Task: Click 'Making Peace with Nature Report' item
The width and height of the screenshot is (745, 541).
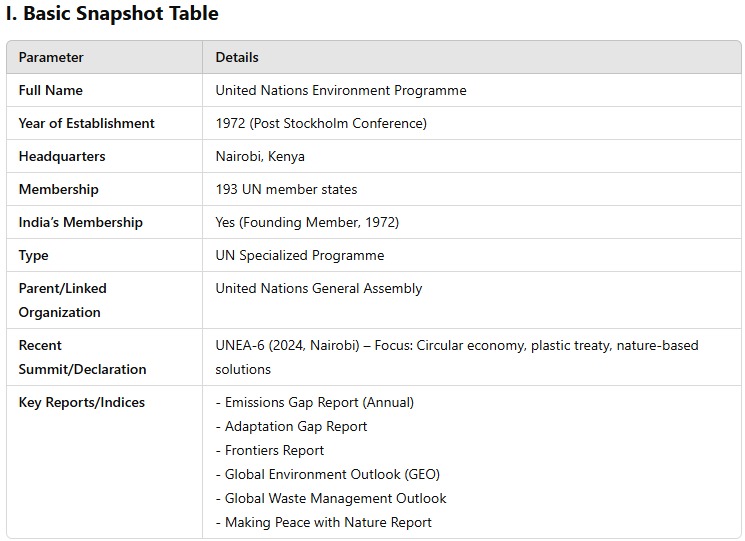Action: click(x=328, y=522)
